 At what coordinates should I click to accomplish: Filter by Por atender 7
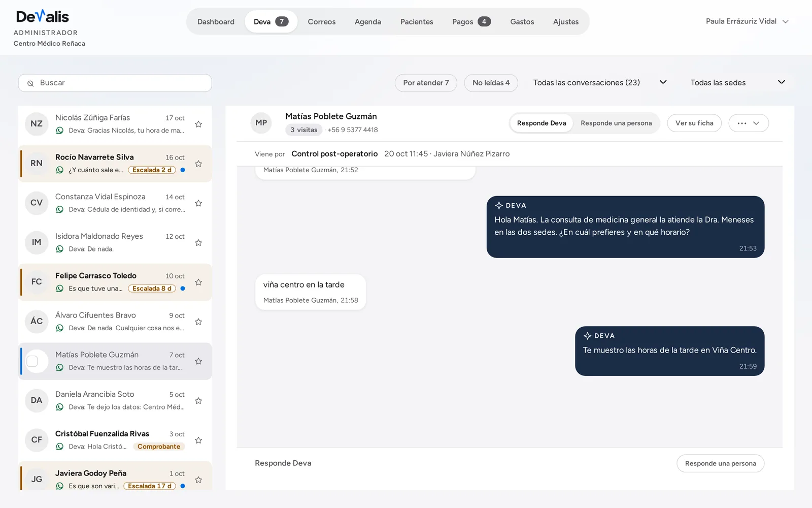[x=426, y=83]
